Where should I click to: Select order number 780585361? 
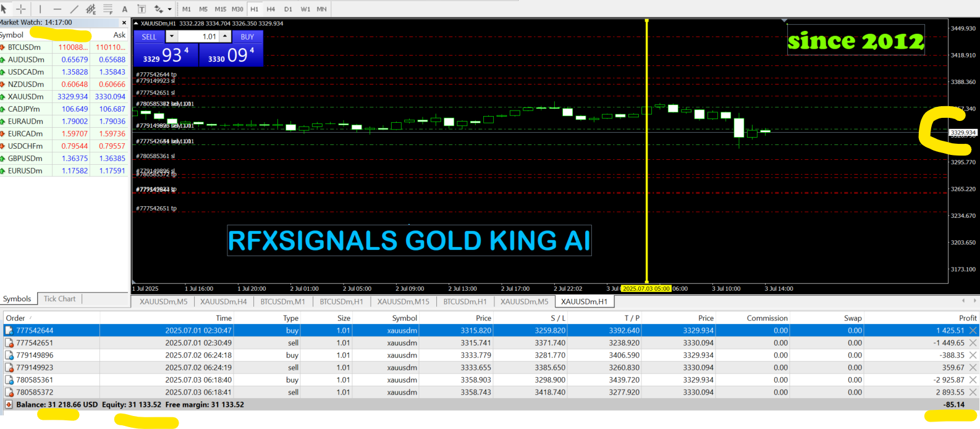click(x=35, y=380)
